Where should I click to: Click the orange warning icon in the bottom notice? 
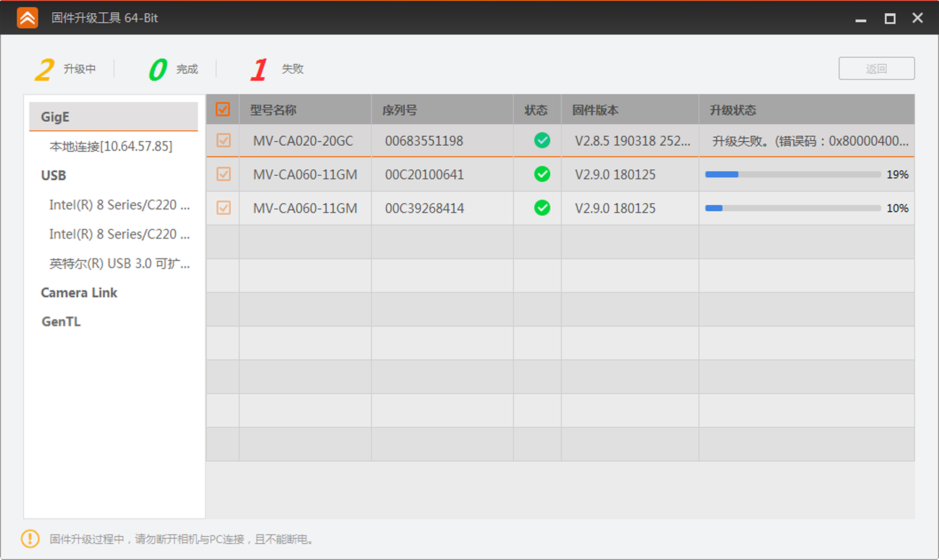coord(30,539)
